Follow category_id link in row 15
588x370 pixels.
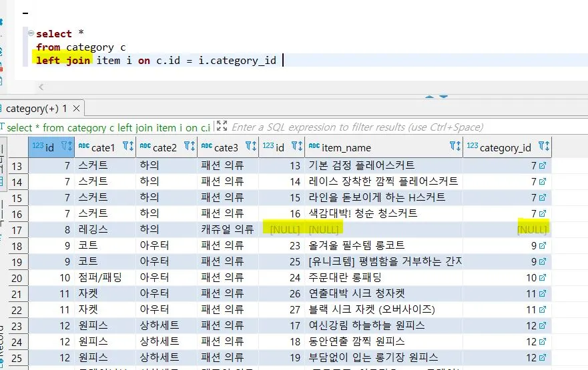pos(542,197)
